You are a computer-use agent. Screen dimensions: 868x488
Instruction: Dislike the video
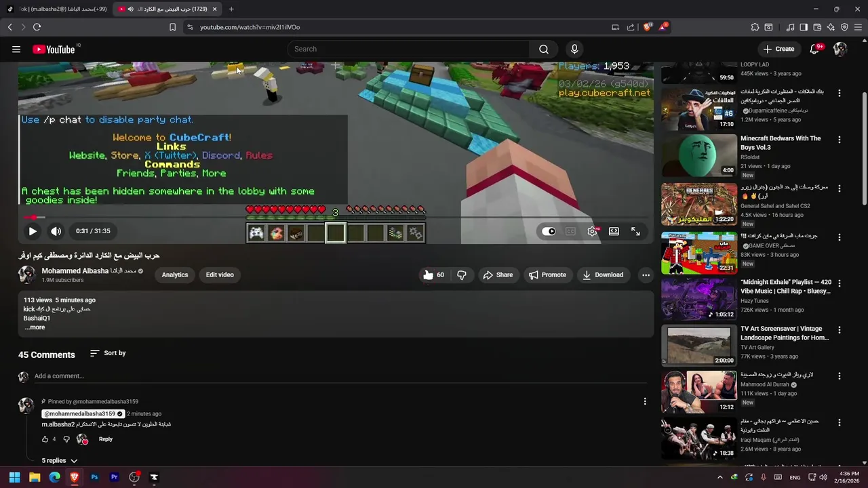462,274
